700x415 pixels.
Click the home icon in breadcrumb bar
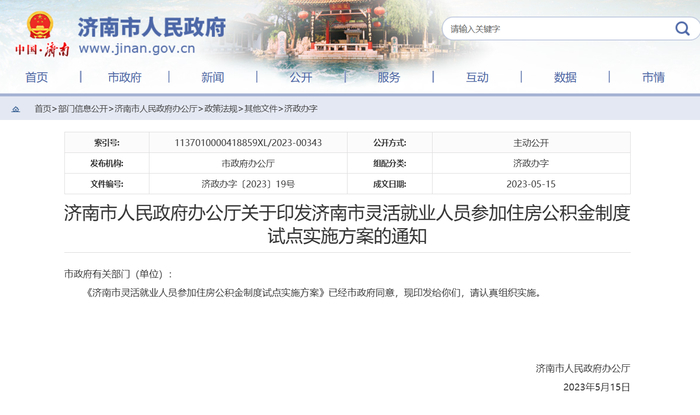pyautogui.click(x=16, y=109)
